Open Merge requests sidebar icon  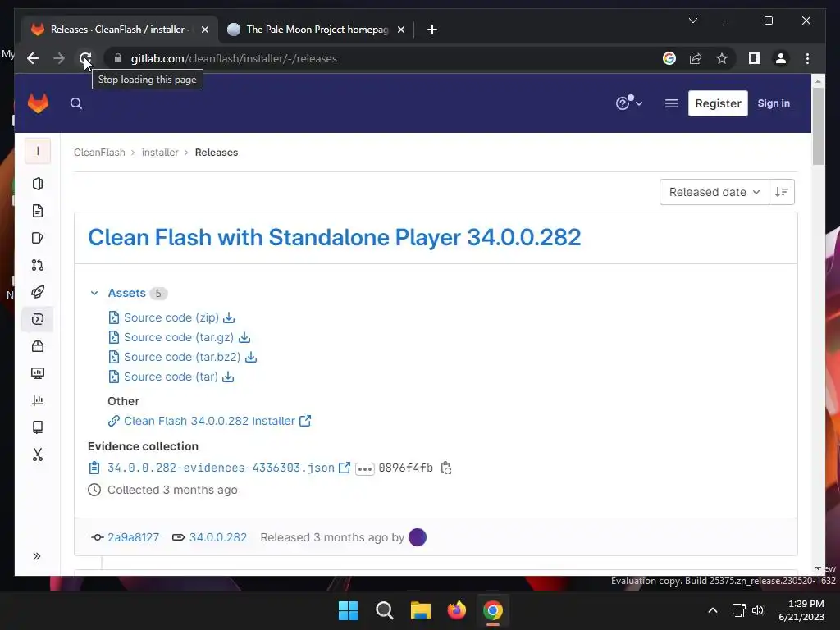click(x=38, y=265)
